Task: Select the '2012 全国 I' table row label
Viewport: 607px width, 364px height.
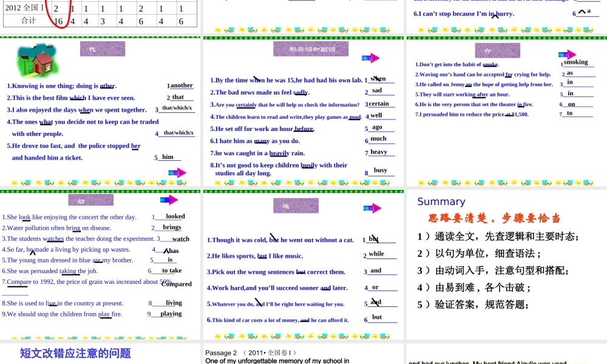Action: pos(24,8)
